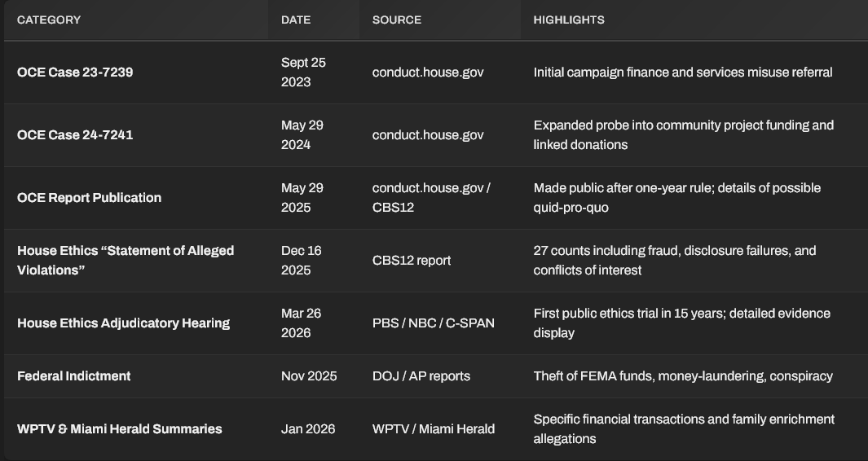Select the Mar 26 2026 date cell
This screenshot has height=461, width=868.
point(301,323)
